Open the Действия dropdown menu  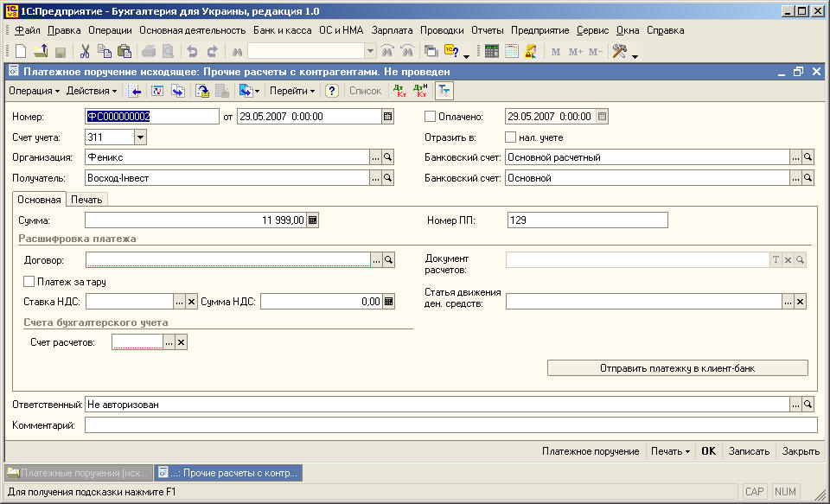coord(92,91)
